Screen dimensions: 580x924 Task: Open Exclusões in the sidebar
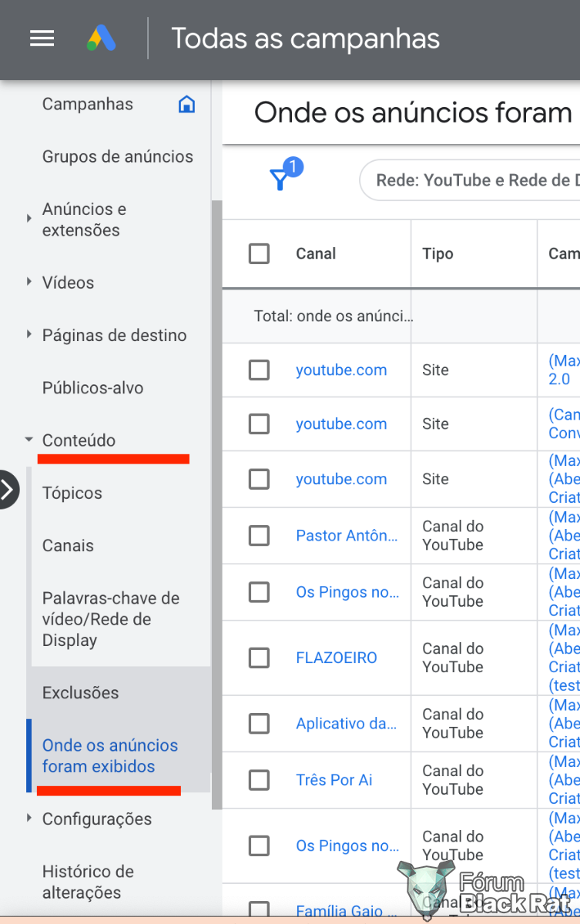click(x=81, y=693)
